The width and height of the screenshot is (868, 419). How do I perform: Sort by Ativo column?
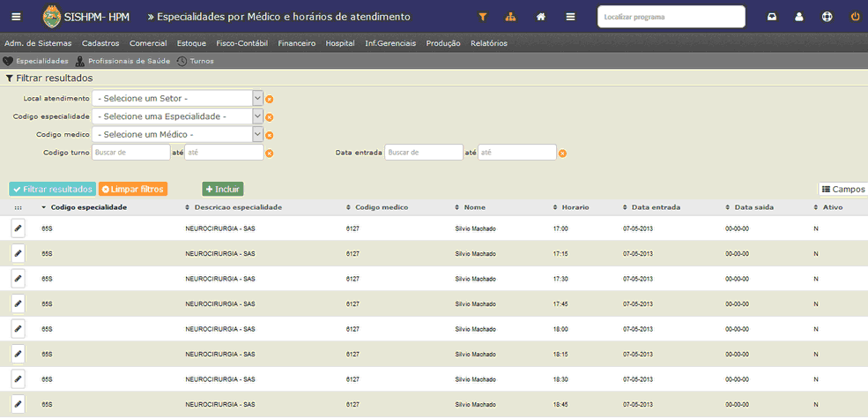(828, 207)
